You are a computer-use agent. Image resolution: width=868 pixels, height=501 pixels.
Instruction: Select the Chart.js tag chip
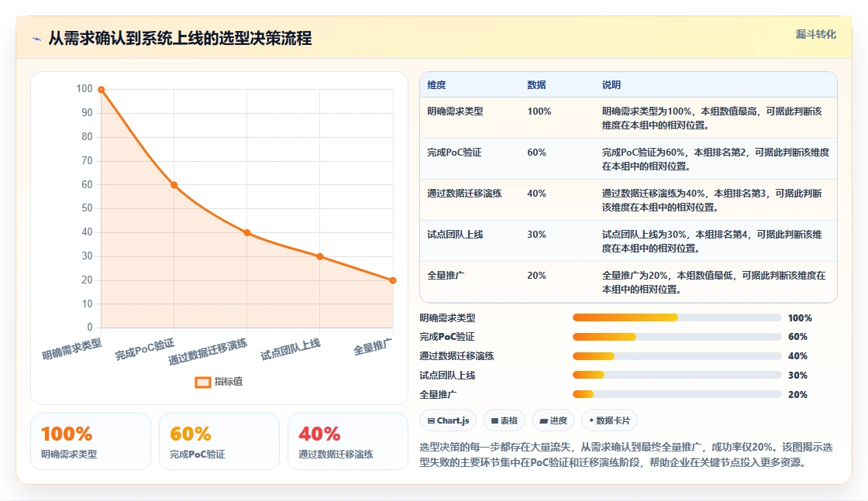(x=448, y=420)
